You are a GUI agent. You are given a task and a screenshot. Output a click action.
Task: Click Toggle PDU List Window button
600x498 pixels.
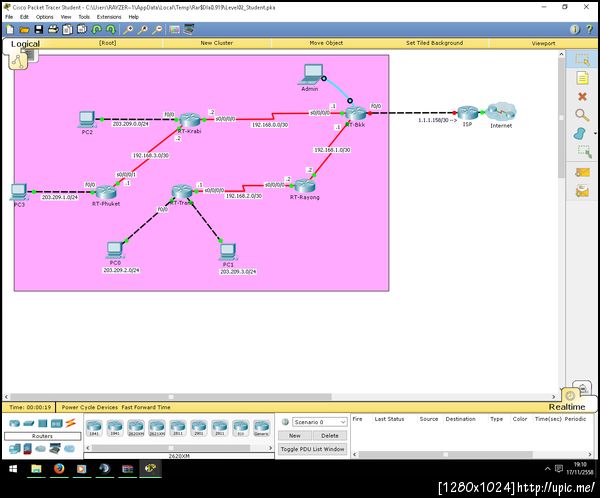tap(313, 449)
